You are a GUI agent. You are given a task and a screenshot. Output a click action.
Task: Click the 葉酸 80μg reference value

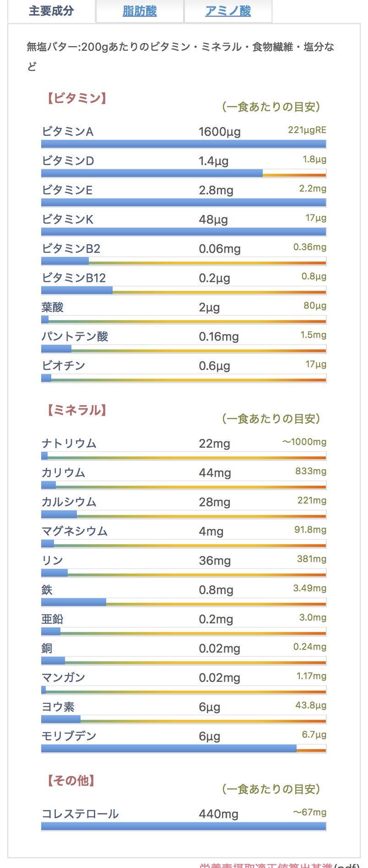[315, 305]
